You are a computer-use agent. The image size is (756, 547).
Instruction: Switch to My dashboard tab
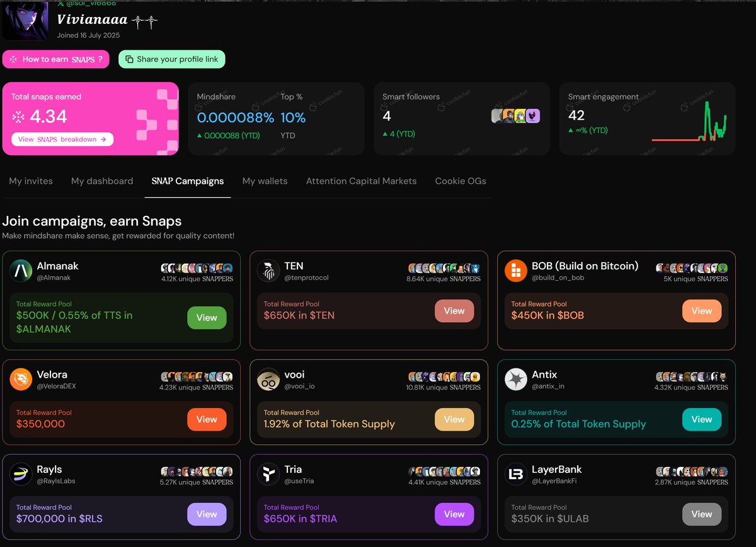102,181
